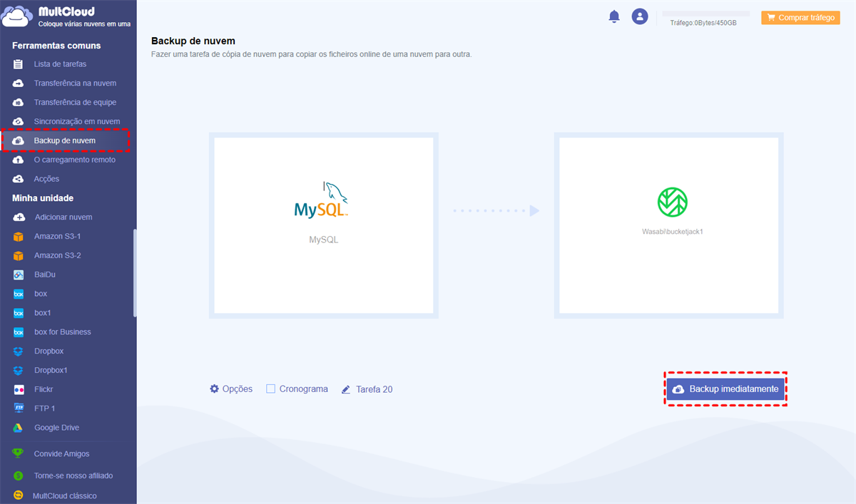Click the BaiDu icon
Screen dimensions: 856x504
pyautogui.click(x=19, y=274)
